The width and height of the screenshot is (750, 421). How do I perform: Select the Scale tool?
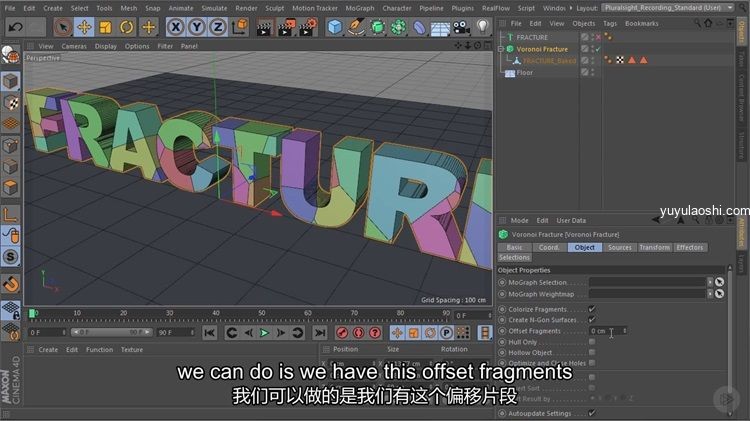point(105,27)
